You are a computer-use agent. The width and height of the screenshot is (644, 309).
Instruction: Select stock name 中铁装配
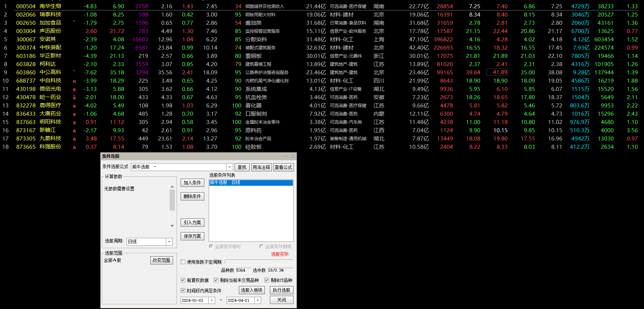(50, 47)
